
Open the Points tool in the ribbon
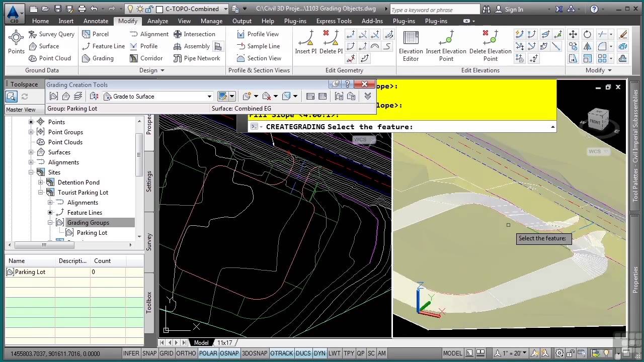point(16,43)
